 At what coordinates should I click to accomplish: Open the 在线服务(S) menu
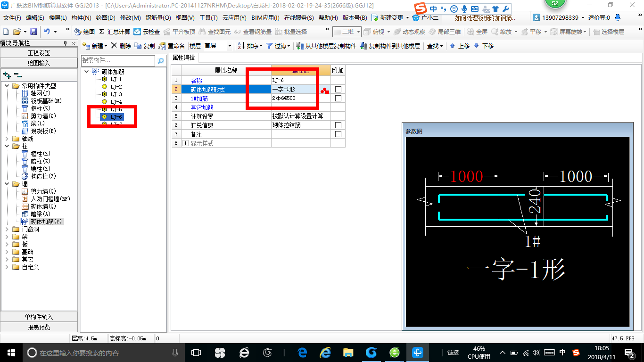[299, 18]
